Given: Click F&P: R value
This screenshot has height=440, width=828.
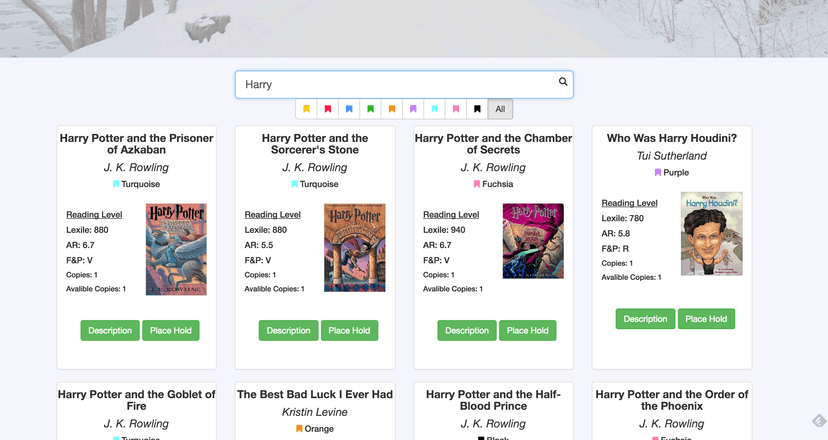Looking at the screenshot, I should (x=615, y=249).
